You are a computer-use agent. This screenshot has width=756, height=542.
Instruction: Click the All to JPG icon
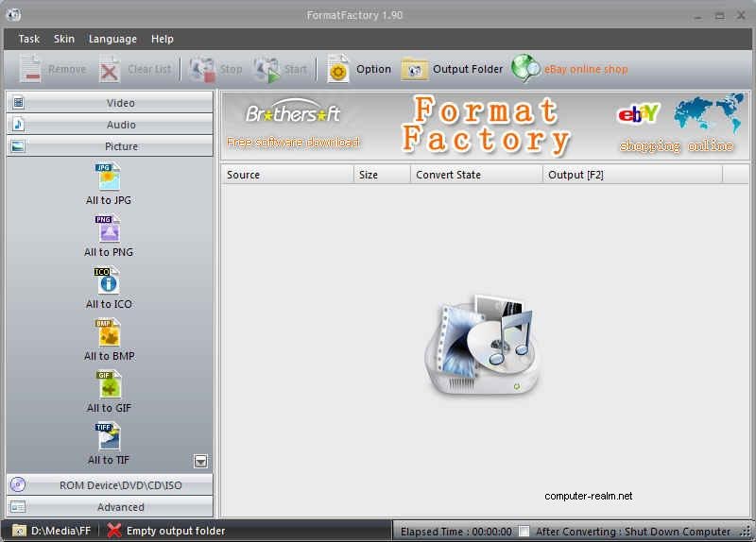pyautogui.click(x=109, y=177)
